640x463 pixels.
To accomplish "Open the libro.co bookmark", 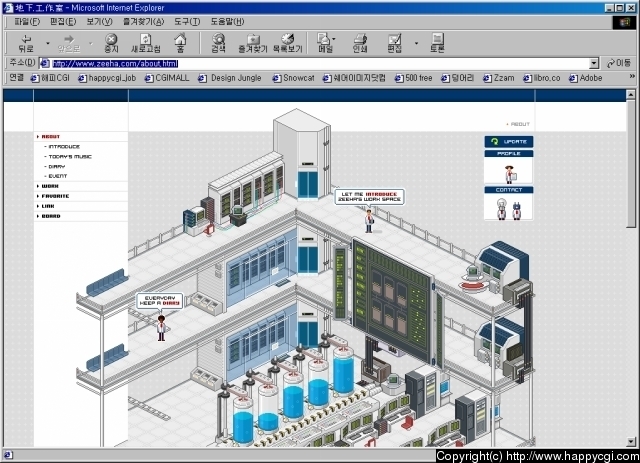I will click(x=542, y=78).
